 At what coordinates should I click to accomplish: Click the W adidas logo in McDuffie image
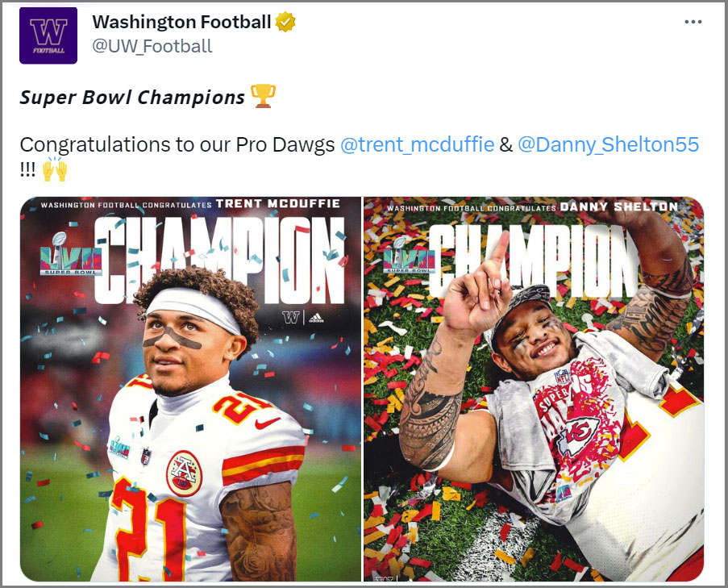point(303,318)
